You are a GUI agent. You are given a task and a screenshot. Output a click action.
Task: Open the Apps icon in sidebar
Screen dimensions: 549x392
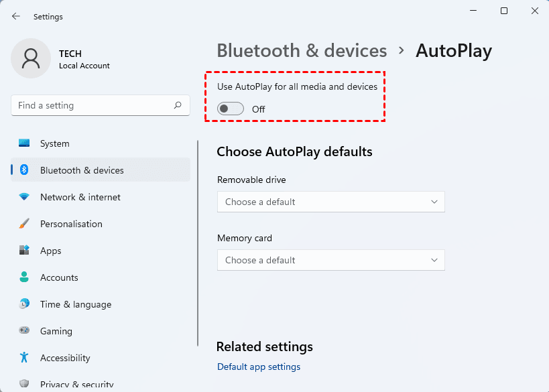pyautogui.click(x=24, y=251)
